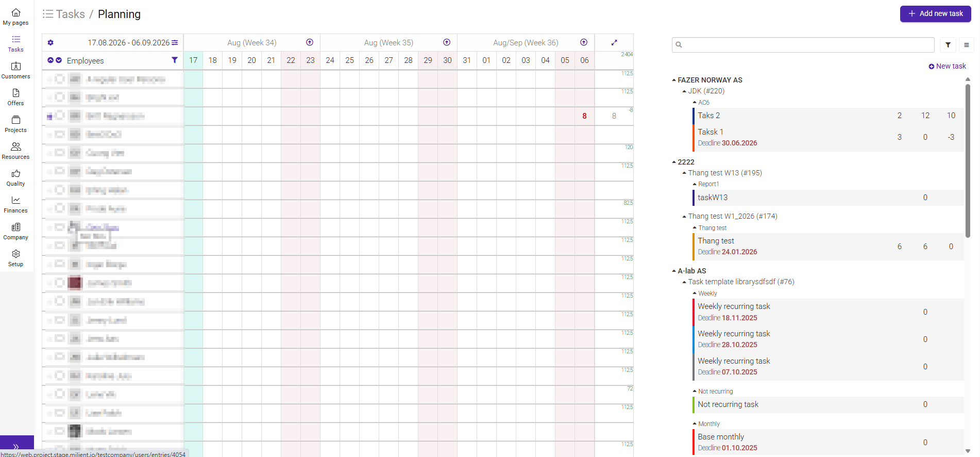Collapse Task template librarysdfsdf (#76) project
980x457 pixels.
coord(684,282)
